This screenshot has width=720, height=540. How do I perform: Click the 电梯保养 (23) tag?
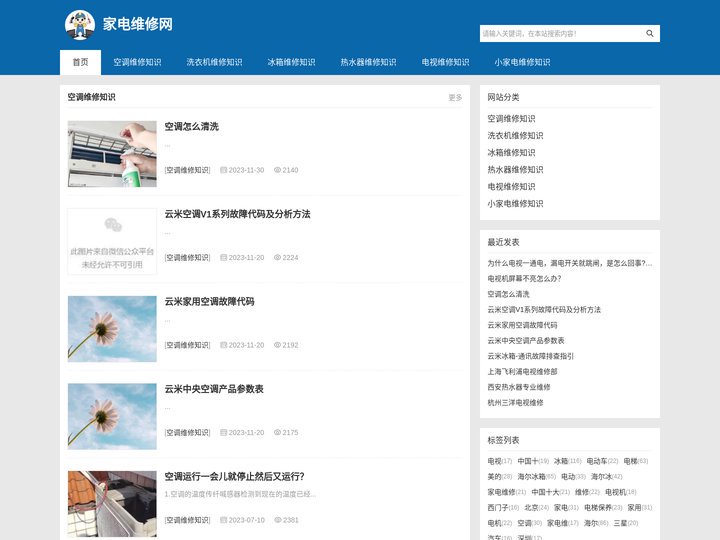pyautogui.click(x=603, y=508)
